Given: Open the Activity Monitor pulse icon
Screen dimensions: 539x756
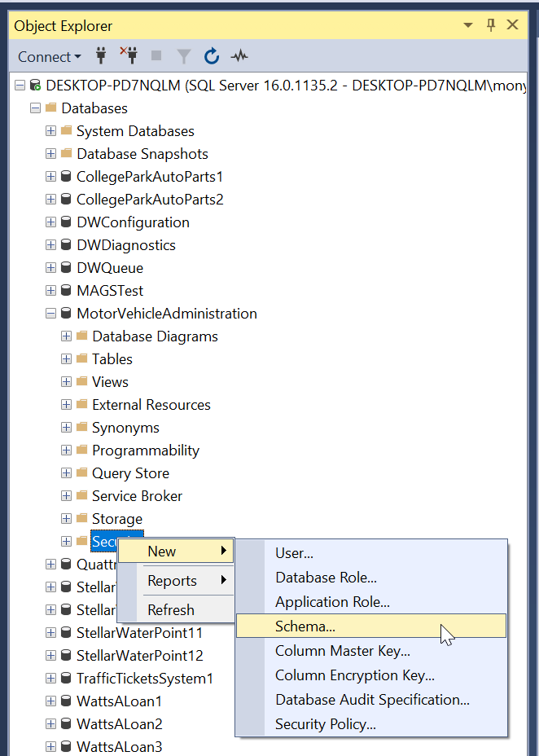Looking at the screenshot, I should click(x=239, y=56).
